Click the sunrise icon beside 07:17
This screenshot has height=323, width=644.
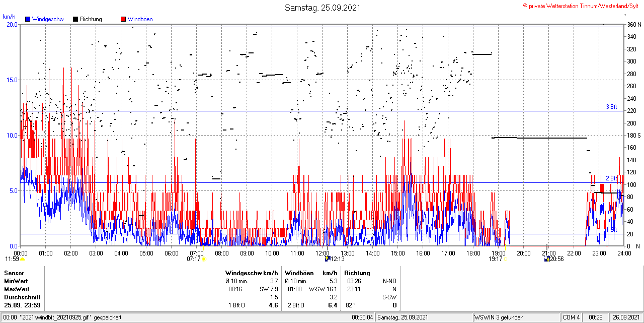(x=204, y=259)
